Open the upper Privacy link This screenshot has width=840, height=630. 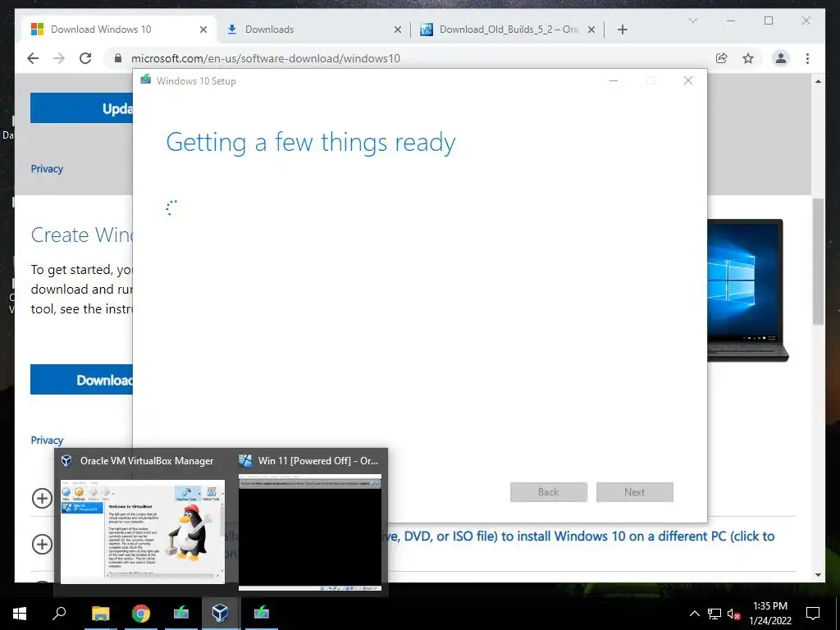(x=47, y=169)
